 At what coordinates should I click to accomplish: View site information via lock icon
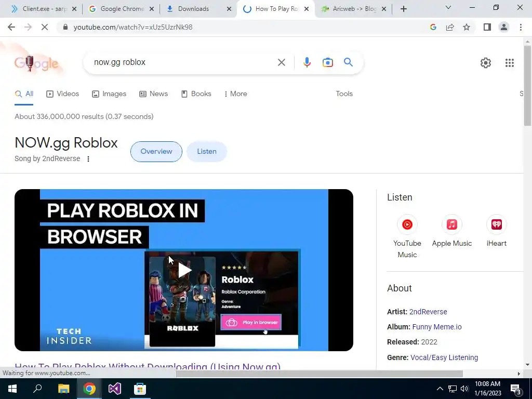pyautogui.click(x=65, y=27)
